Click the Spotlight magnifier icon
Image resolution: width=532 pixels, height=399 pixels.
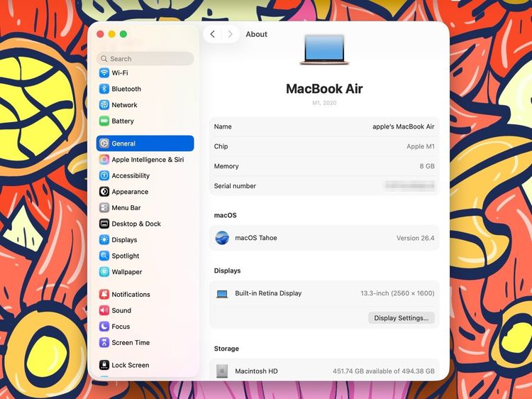[x=104, y=256]
